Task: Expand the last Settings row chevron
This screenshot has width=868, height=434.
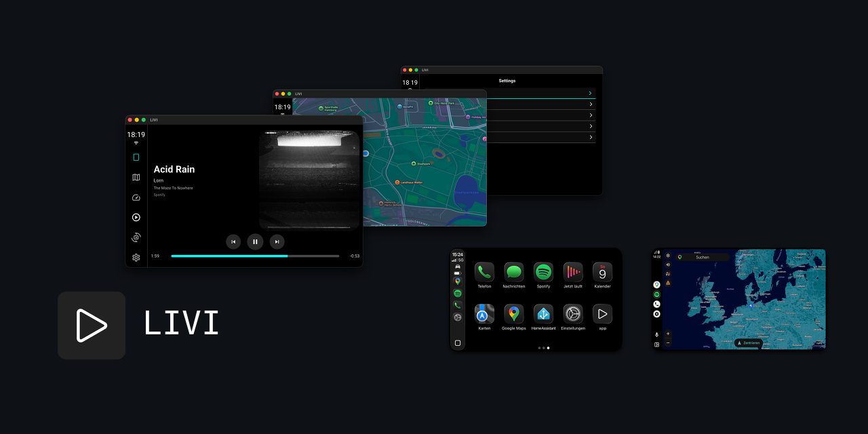Action: (591, 137)
